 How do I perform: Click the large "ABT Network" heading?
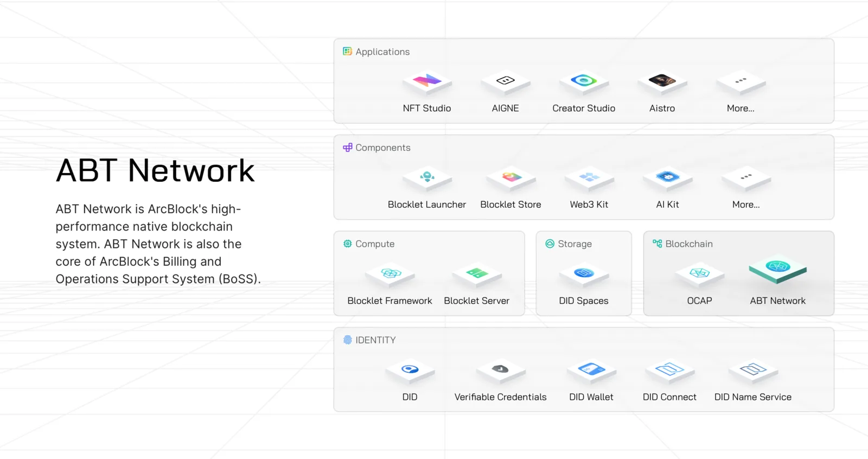click(x=155, y=170)
